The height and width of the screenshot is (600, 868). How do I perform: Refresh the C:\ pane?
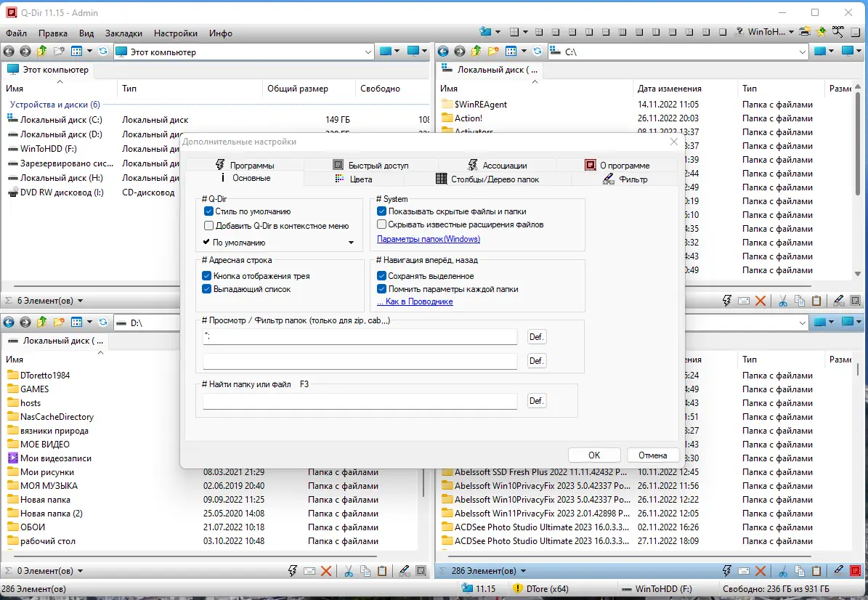pyautogui.click(x=537, y=52)
